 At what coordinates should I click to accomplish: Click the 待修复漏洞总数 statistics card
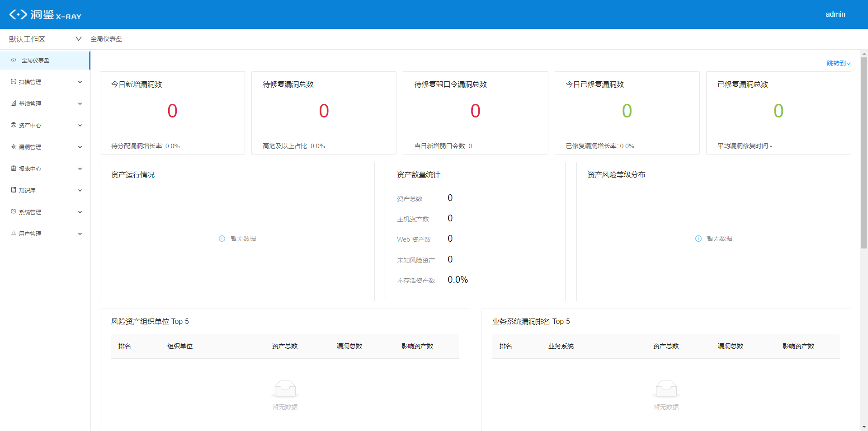click(324, 113)
